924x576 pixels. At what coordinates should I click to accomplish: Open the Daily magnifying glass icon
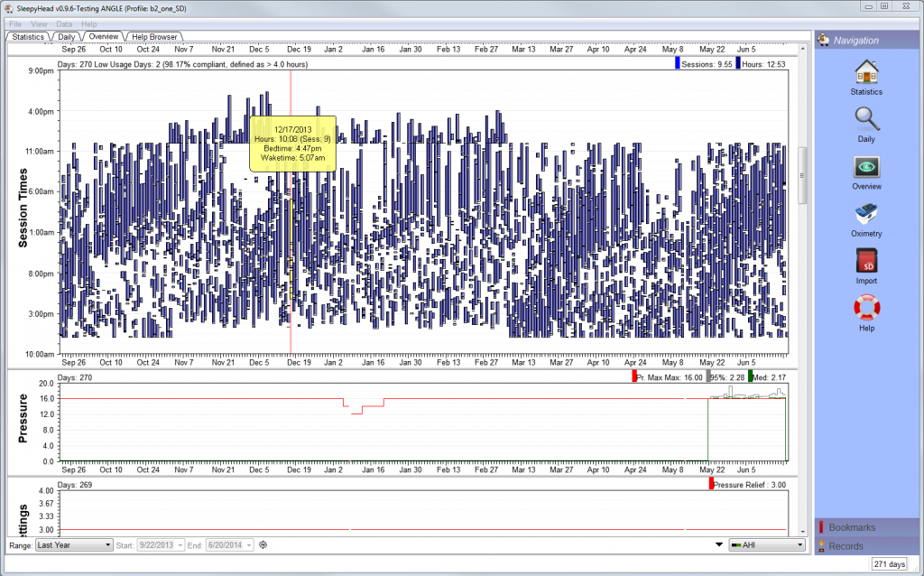(x=866, y=120)
